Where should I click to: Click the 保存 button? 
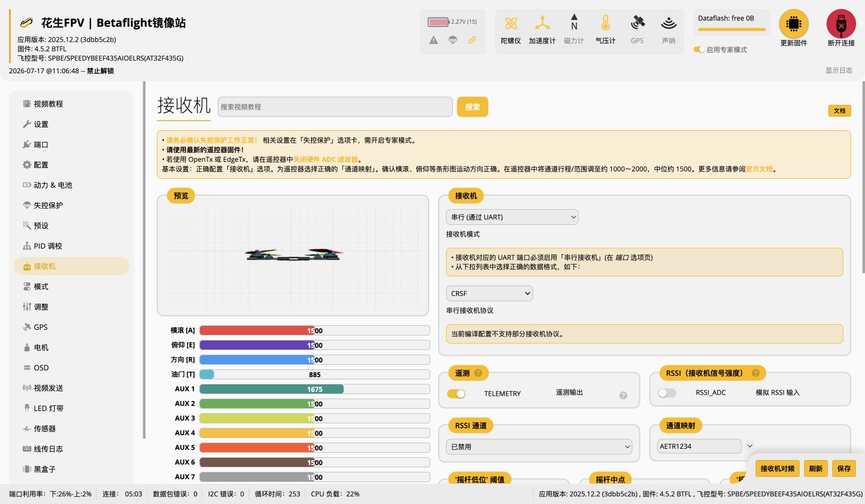(x=844, y=468)
